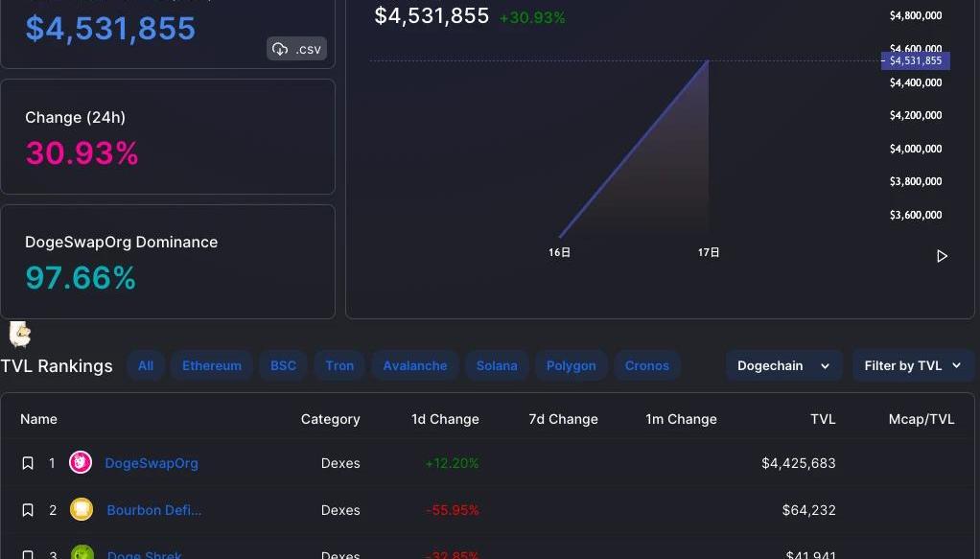Click the llama mascot icon
This screenshot has width=980, height=559.
20,334
